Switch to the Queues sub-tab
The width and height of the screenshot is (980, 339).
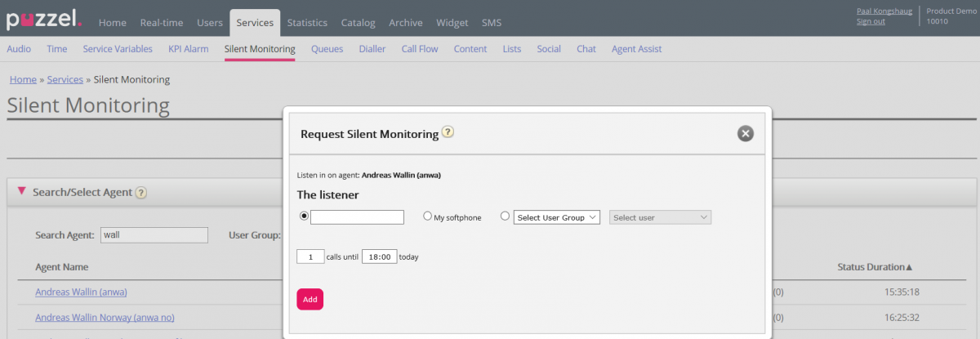click(x=327, y=49)
